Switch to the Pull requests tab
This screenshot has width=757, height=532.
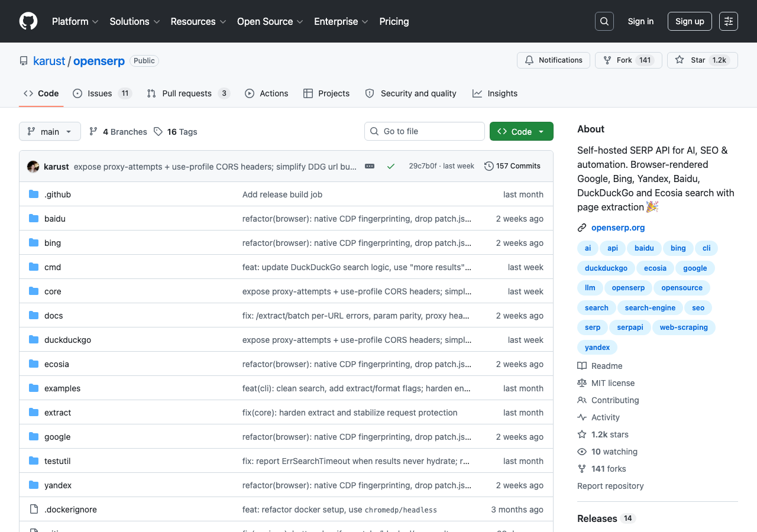(x=188, y=93)
